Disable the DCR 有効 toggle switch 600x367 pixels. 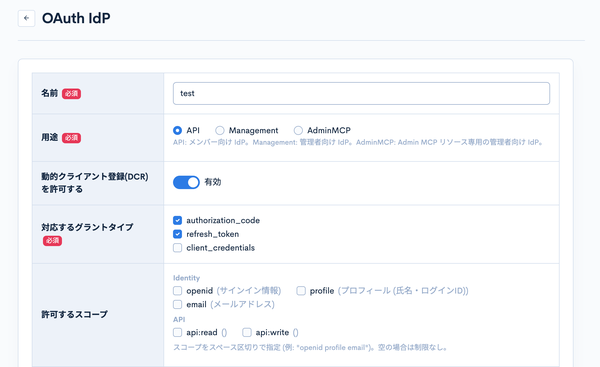pyautogui.click(x=186, y=182)
